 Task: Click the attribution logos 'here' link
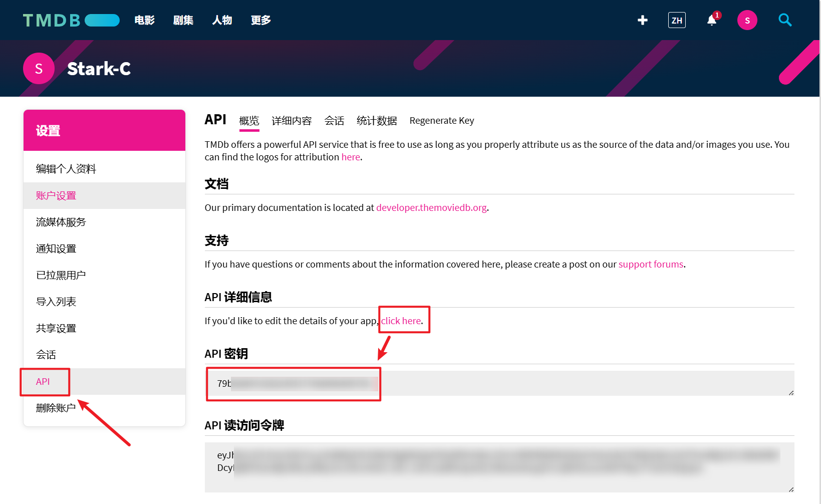[351, 157]
